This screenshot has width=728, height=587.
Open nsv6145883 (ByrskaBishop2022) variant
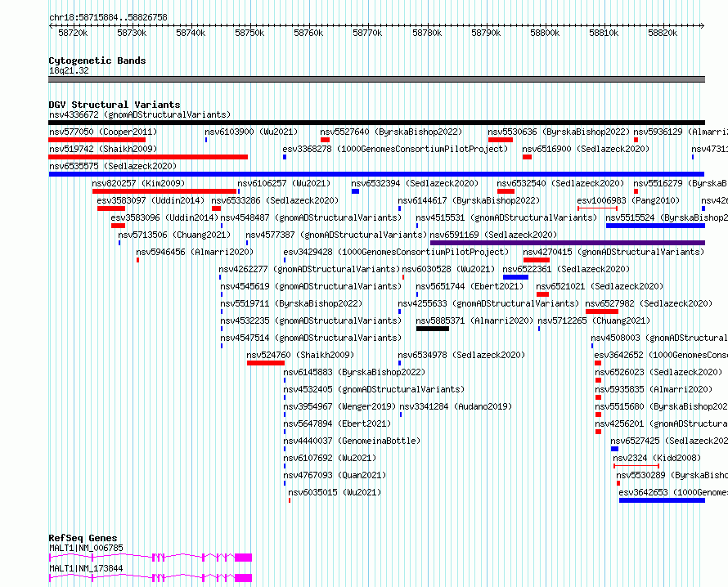coord(355,372)
